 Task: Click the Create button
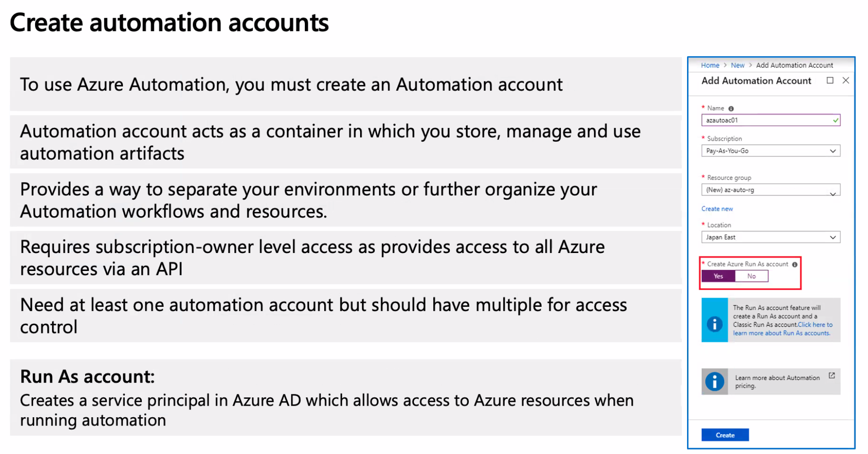point(725,435)
